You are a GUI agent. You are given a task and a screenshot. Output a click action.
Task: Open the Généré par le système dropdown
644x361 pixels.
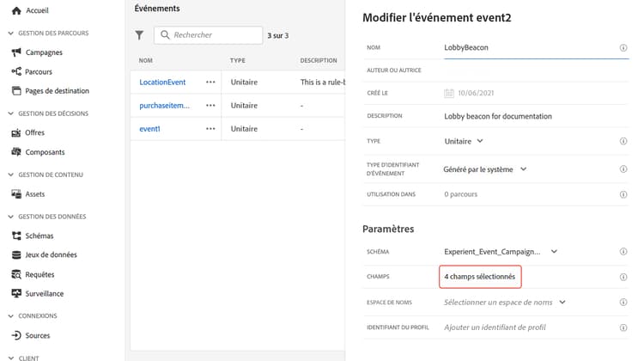pyautogui.click(x=484, y=169)
